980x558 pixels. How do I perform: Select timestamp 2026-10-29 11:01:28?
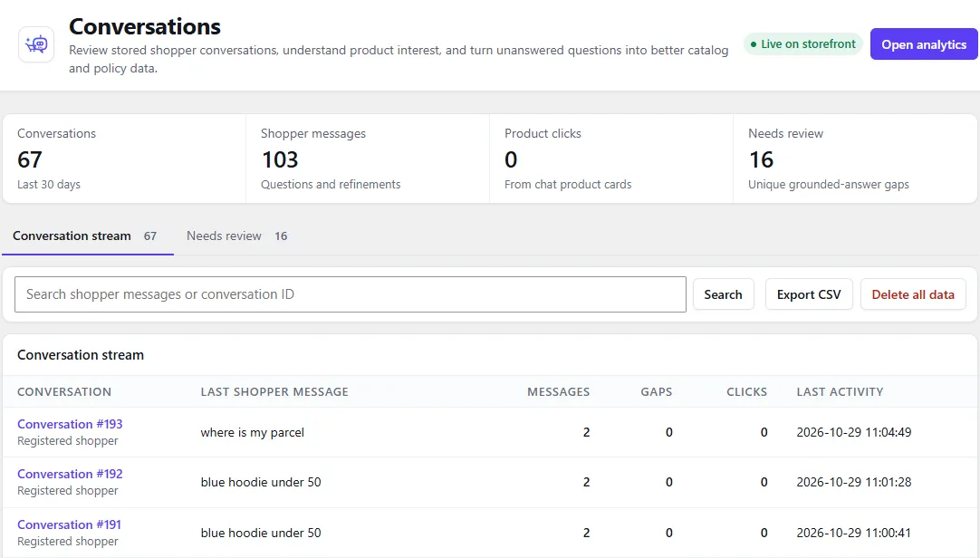(854, 482)
